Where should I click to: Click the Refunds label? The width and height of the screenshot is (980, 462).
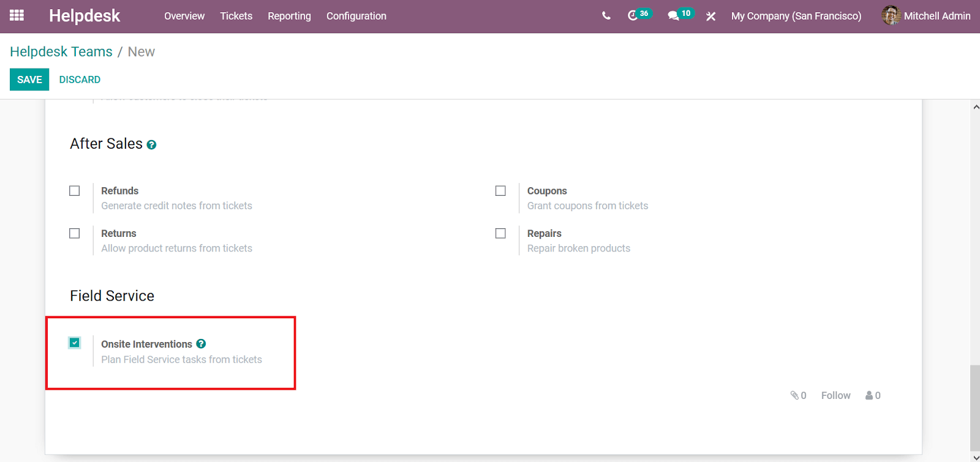[119, 191]
